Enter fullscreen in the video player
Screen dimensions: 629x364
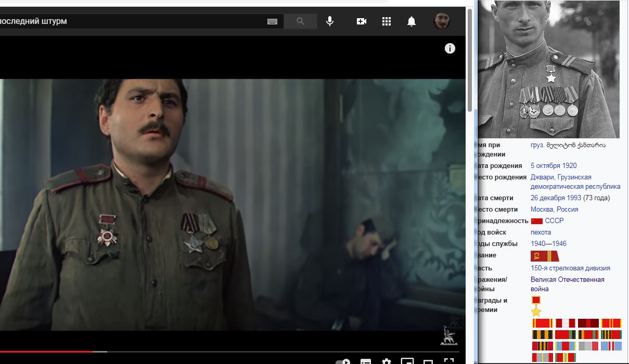[449, 361]
